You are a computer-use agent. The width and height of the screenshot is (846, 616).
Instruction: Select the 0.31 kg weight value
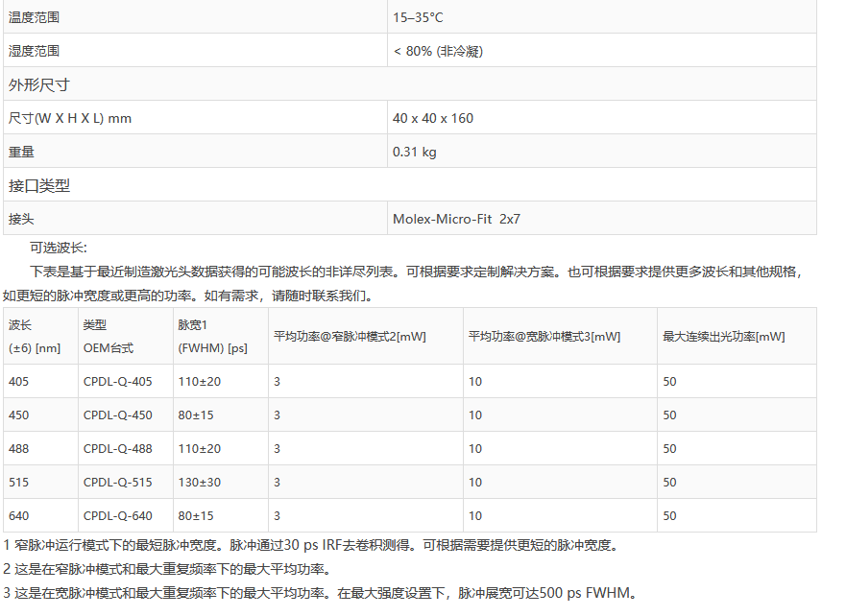(414, 152)
